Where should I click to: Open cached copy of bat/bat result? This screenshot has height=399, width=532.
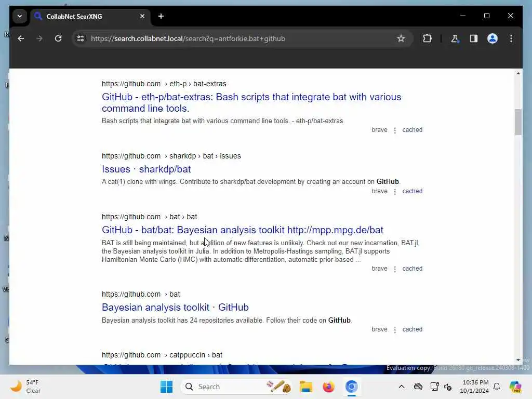(412, 269)
